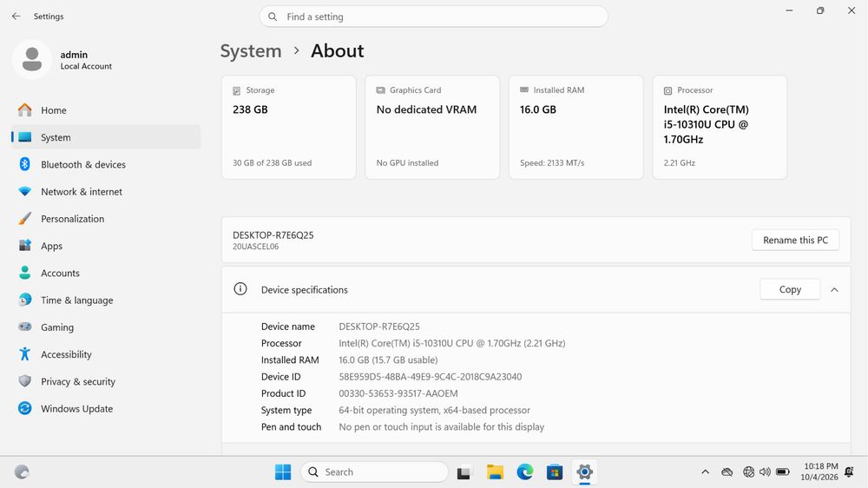Open the clock showing 10:18 PM
The width and height of the screenshot is (868, 488).
[819, 472]
